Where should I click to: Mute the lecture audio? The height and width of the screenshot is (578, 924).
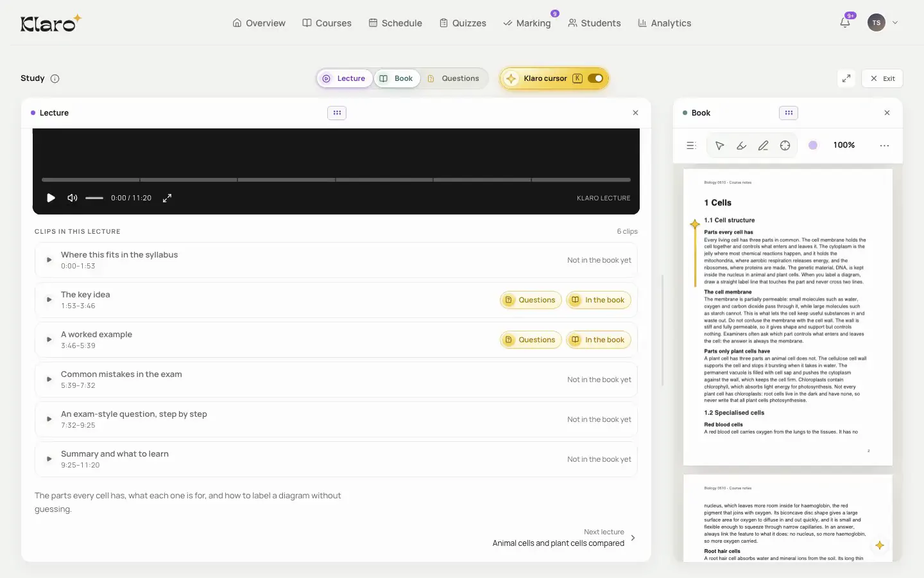[x=73, y=198]
